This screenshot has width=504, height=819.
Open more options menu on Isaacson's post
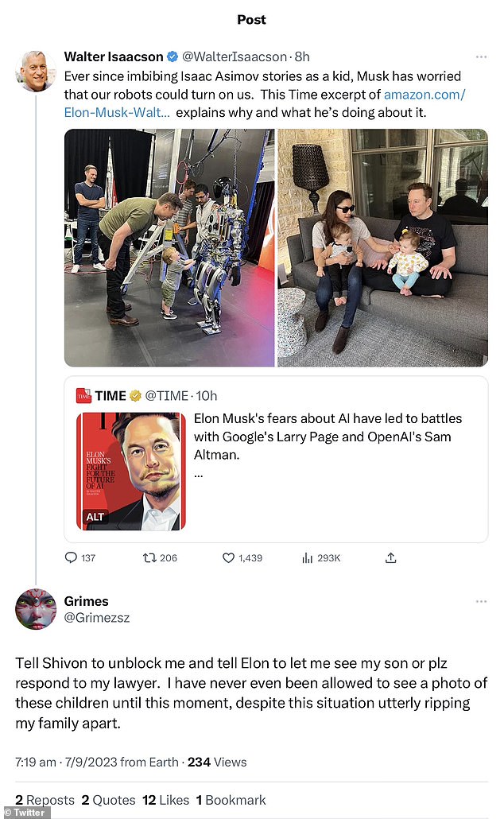point(481,57)
